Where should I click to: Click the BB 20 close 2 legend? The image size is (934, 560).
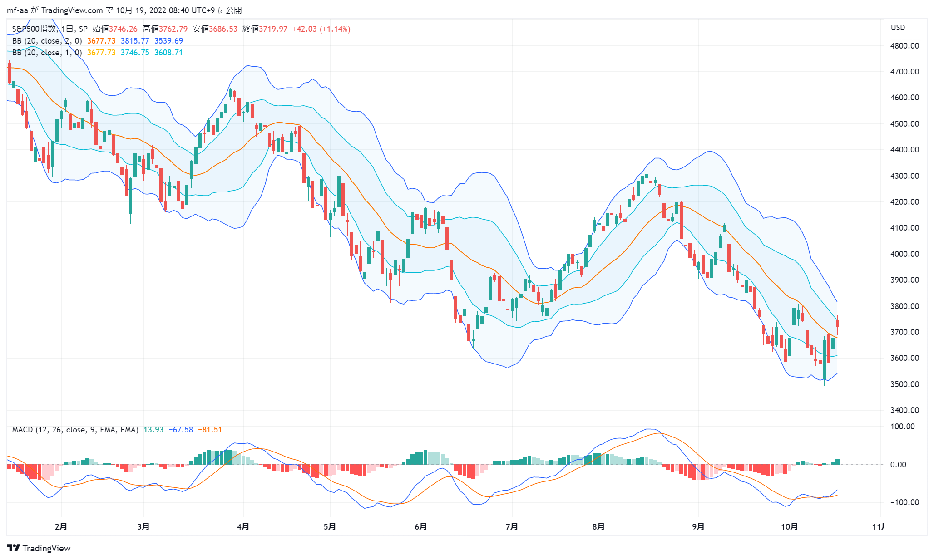click(47, 41)
